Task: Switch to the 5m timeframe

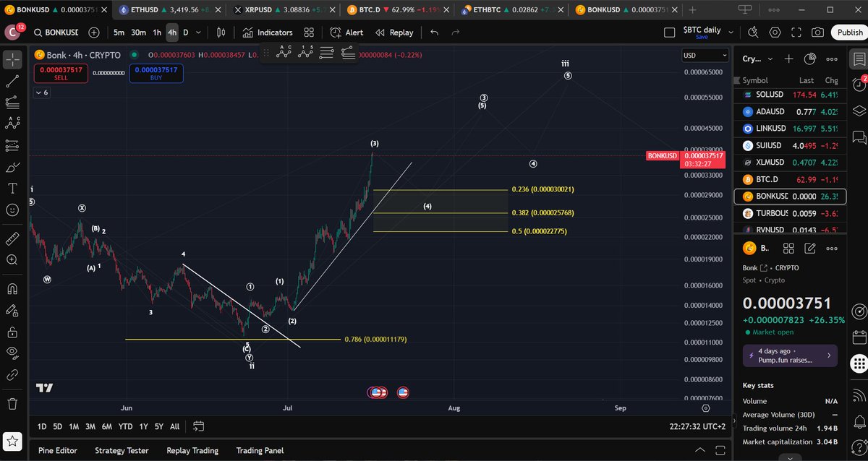Action: [x=119, y=33]
